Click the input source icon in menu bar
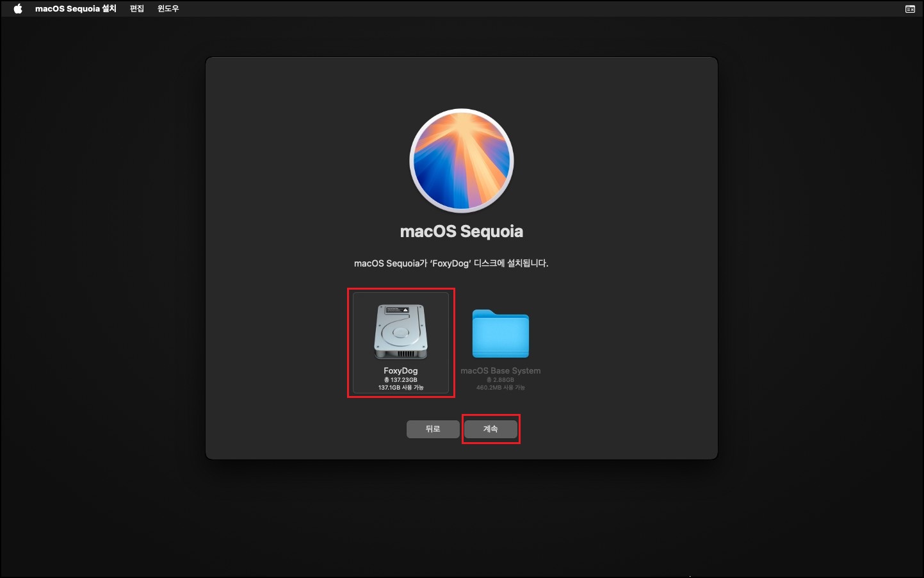This screenshot has width=924, height=578. point(910,9)
